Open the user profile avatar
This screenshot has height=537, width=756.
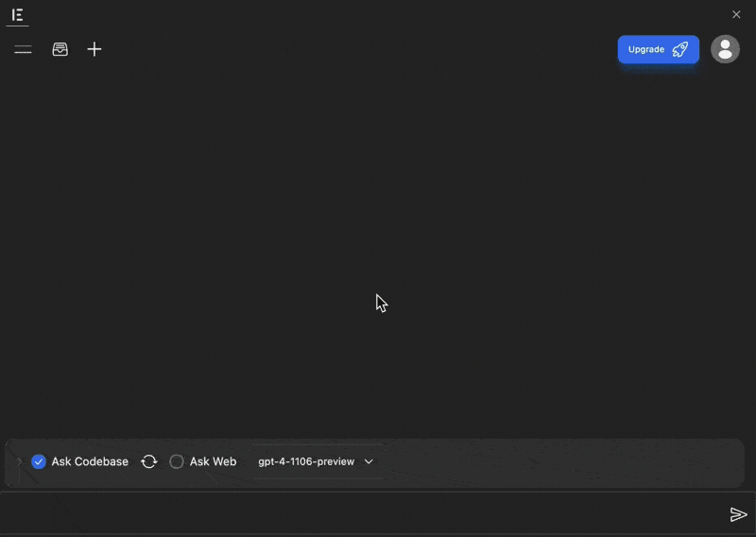[725, 49]
